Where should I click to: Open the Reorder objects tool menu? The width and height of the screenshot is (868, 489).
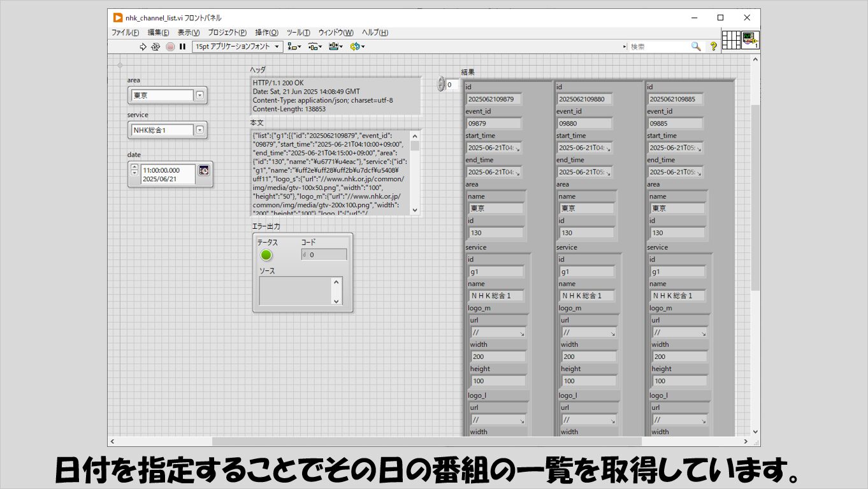click(x=357, y=47)
